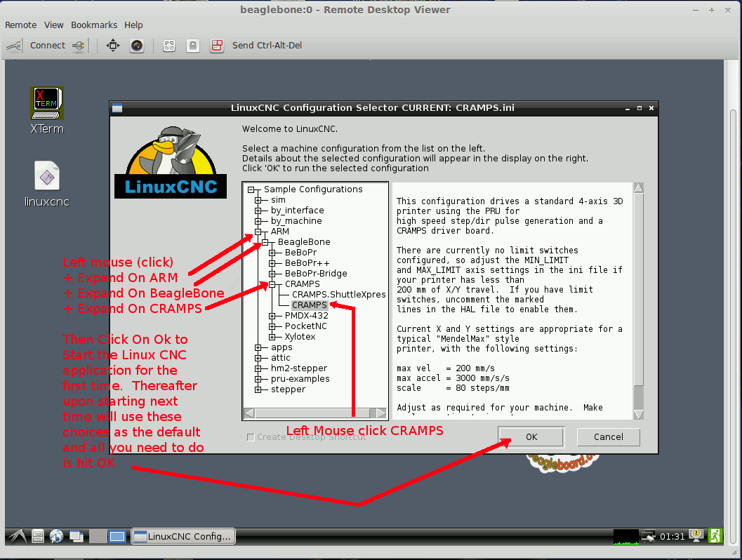Expand the PMDX-432 tree node
This screenshot has width=742, height=560.
pos(272,316)
